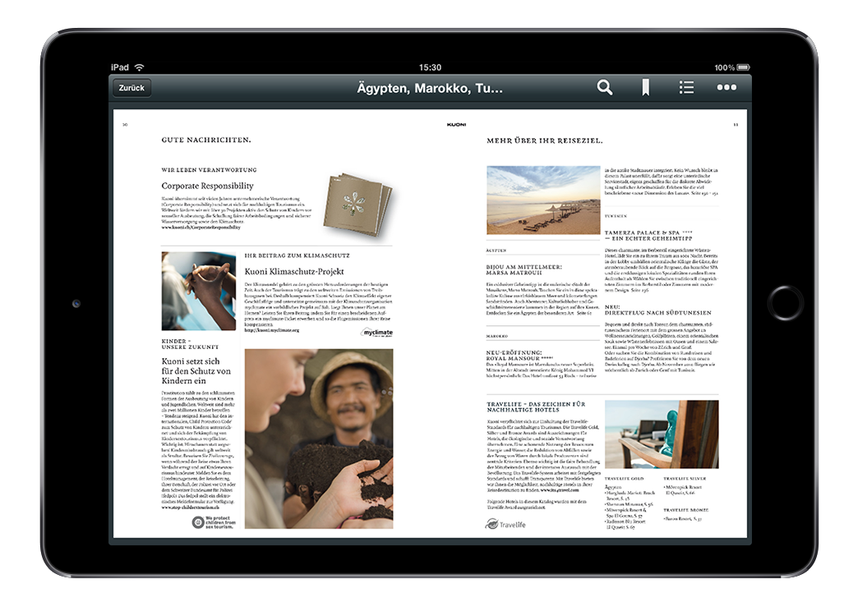Image resolution: width=858 pixels, height=616 pixels.
Task: Bookmark this page with the ribbon icon
Action: click(x=646, y=88)
